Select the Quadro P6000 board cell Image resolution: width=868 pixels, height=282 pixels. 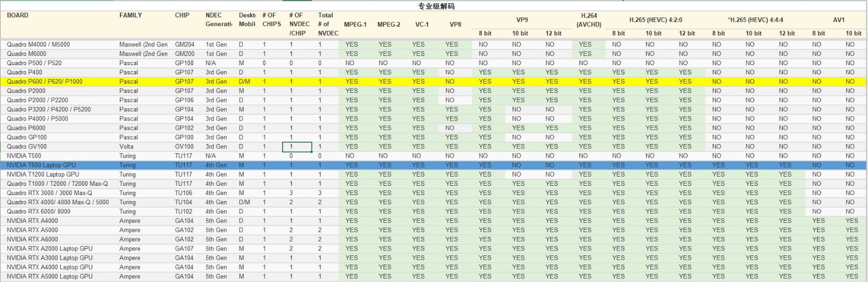tap(26, 128)
